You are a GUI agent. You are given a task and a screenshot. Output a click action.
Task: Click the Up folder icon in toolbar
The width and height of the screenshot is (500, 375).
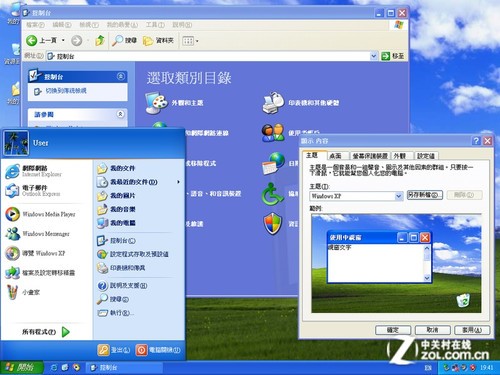(x=100, y=41)
